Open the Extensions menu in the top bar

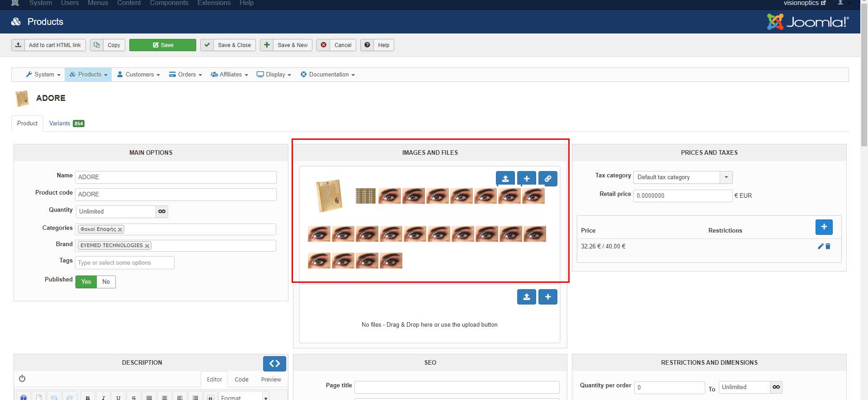tap(214, 3)
